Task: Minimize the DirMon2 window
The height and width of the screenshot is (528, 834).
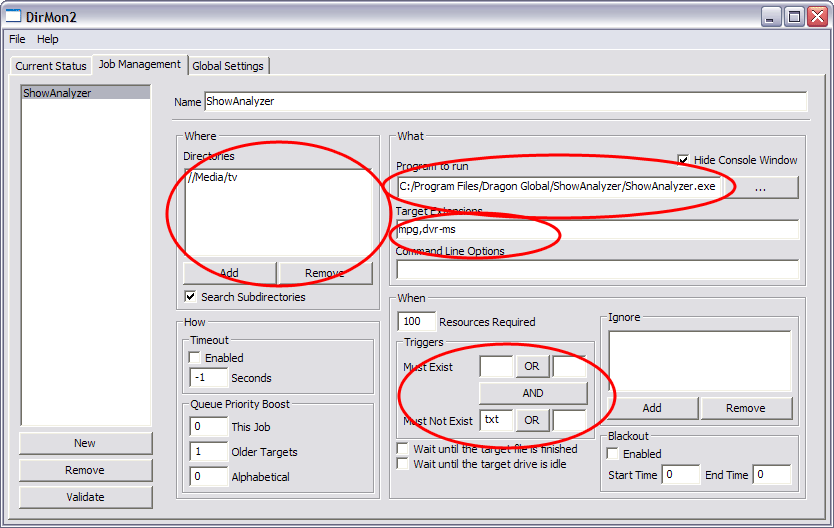Action: tap(770, 17)
